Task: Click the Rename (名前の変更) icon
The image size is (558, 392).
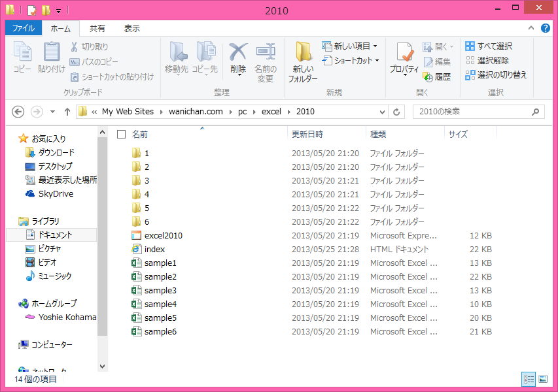Action: [266, 52]
